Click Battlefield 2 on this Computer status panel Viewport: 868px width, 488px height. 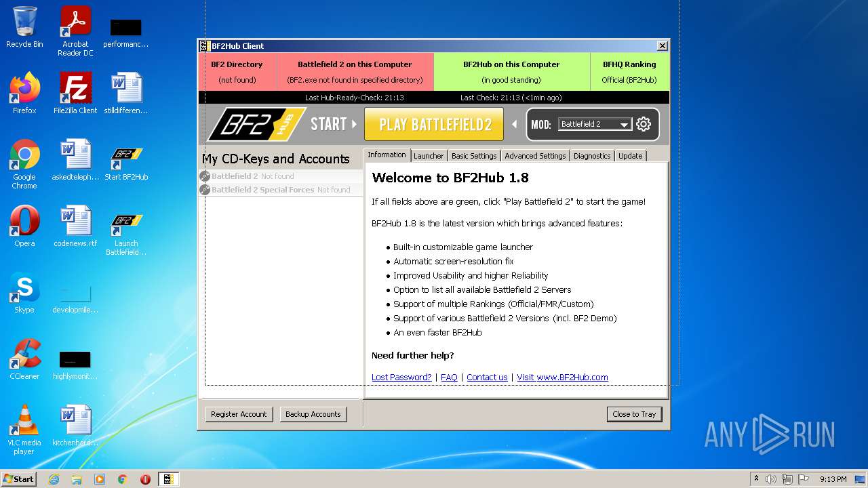coord(355,72)
